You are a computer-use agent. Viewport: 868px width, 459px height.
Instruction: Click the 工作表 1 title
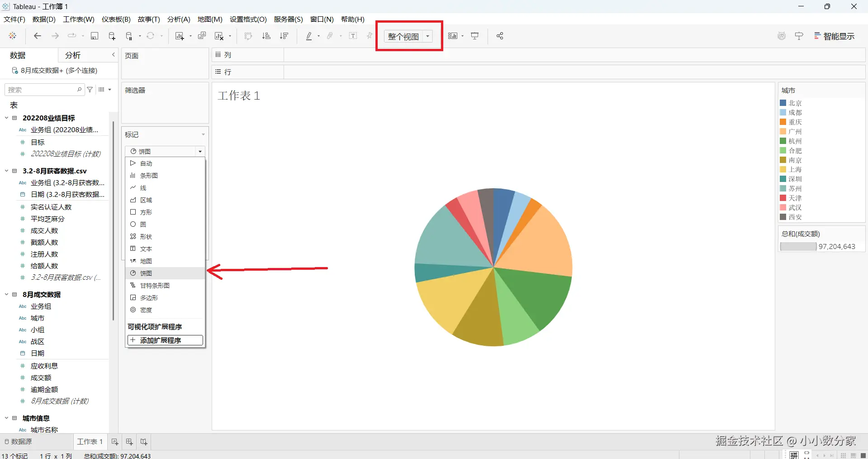click(239, 96)
